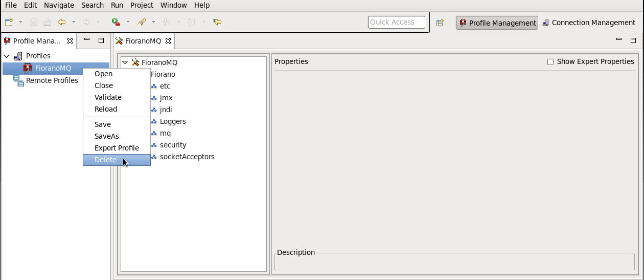Open the Project menu

(142, 5)
